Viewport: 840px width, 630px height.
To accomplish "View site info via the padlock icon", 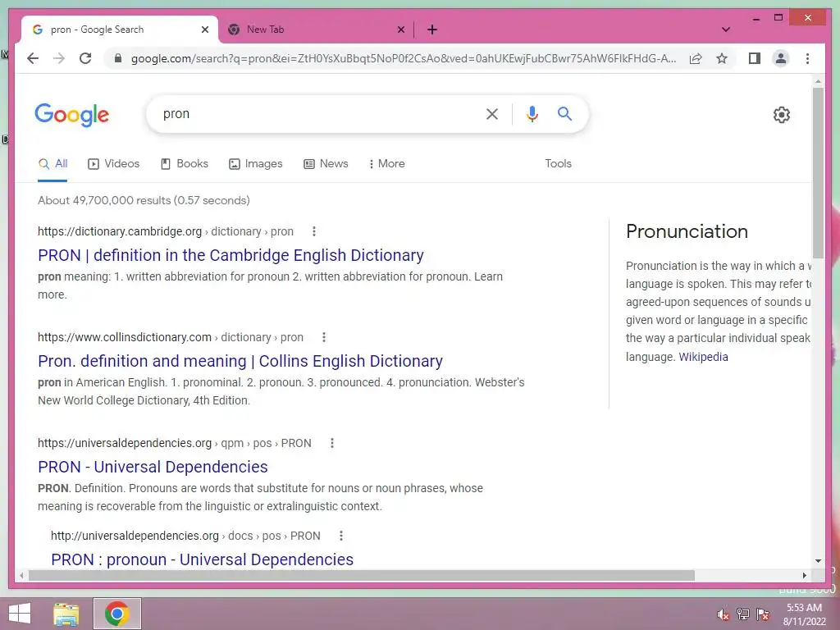I will 118,58.
